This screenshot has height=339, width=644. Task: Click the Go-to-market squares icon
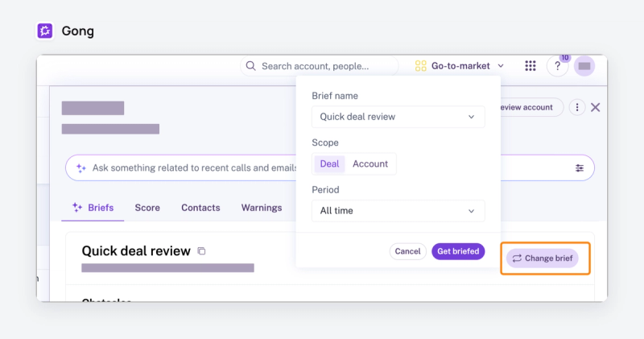[420, 66]
